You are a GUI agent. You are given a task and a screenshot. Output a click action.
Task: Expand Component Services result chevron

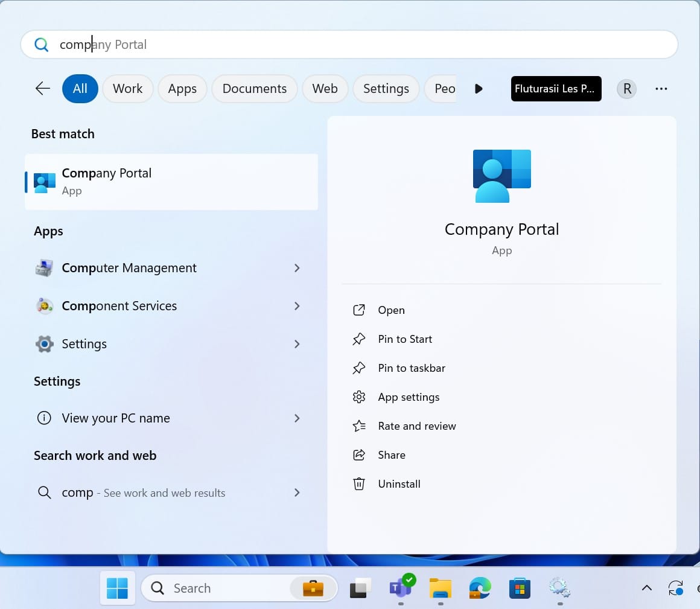point(297,306)
